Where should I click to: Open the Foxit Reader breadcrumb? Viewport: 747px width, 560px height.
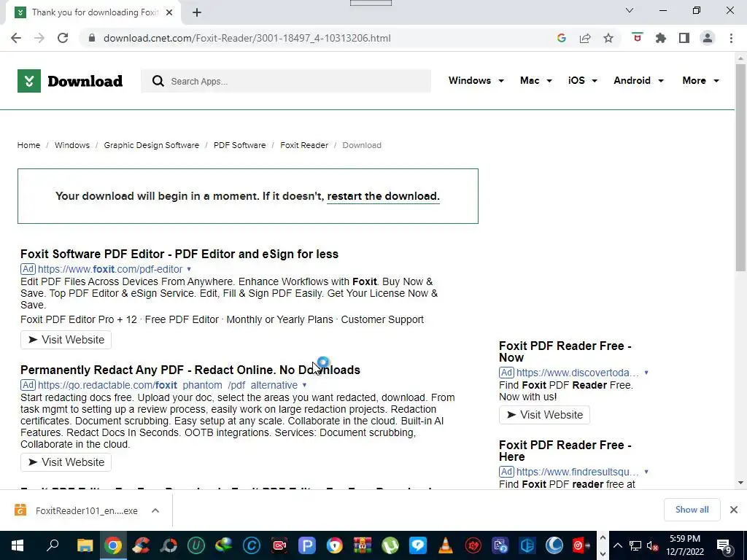[304, 145]
